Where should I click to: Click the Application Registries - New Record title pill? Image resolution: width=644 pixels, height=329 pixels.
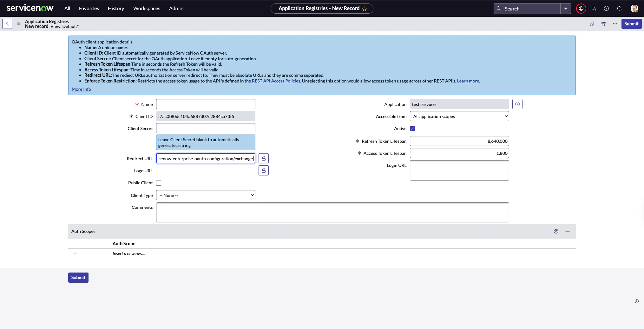point(322,9)
